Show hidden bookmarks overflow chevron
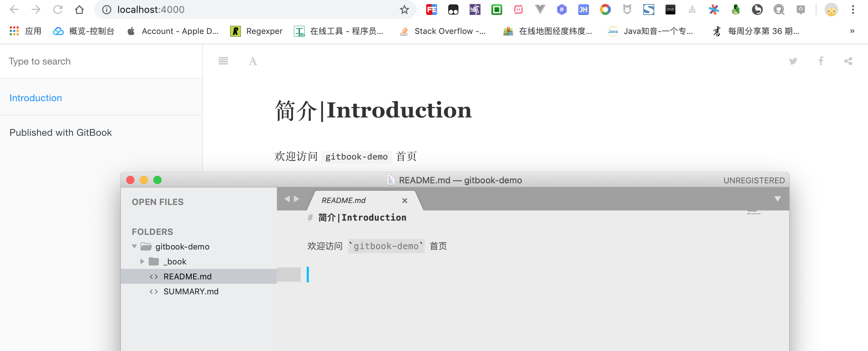Viewport: 868px width, 351px height. 852,31
